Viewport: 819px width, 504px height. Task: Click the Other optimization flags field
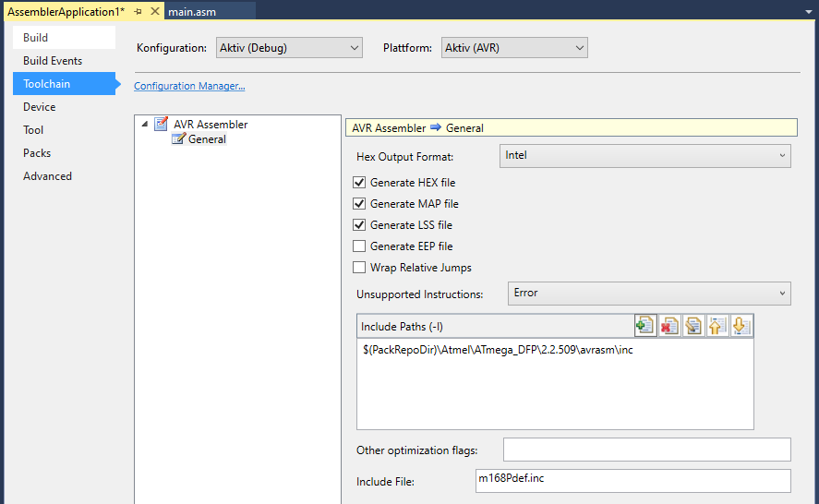click(646, 450)
